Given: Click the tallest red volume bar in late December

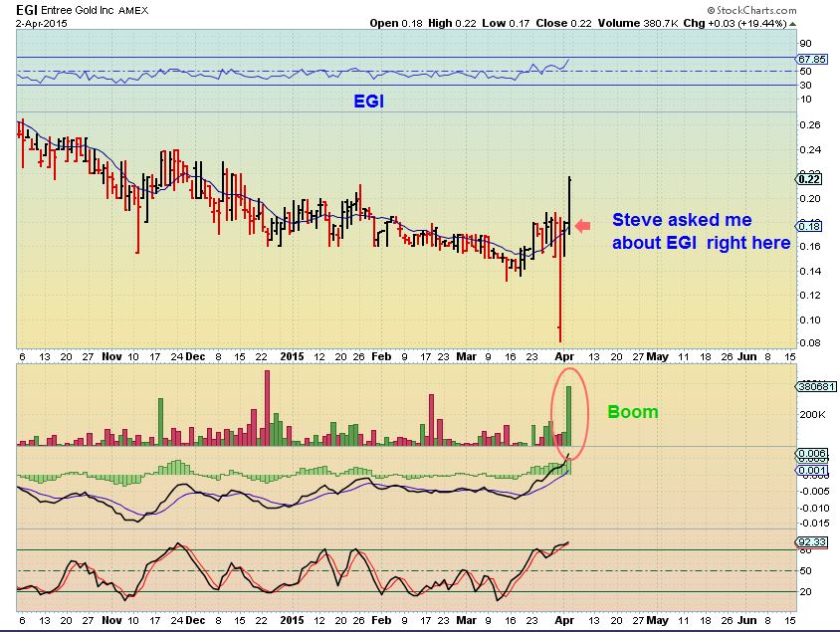Looking at the screenshot, I should coord(268,408).
